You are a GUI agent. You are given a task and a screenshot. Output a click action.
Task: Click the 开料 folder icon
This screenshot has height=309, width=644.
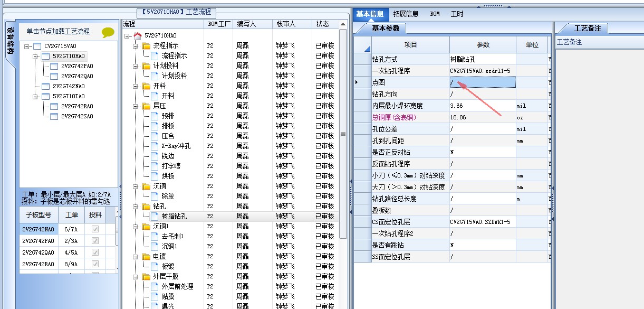[x=146, y=86]
